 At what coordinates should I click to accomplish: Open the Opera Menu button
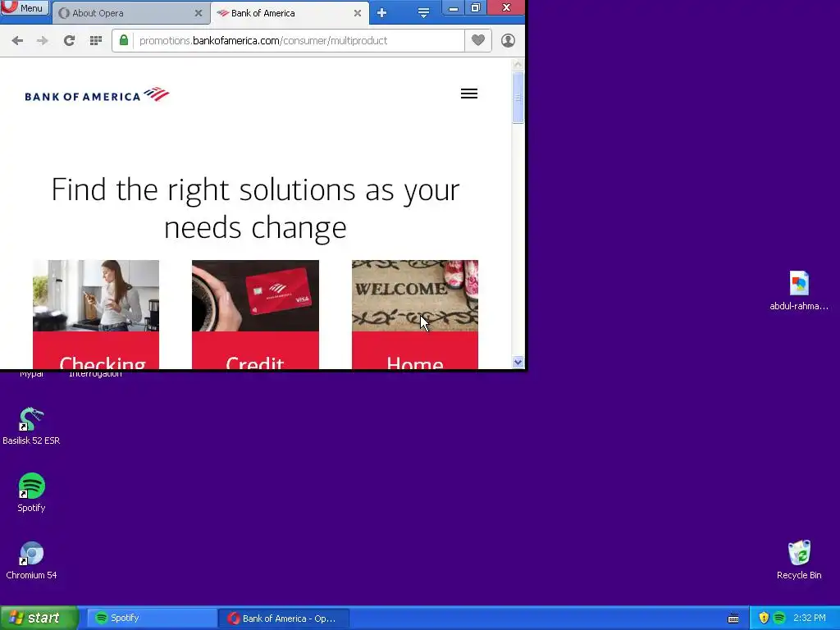pos(24,7)
